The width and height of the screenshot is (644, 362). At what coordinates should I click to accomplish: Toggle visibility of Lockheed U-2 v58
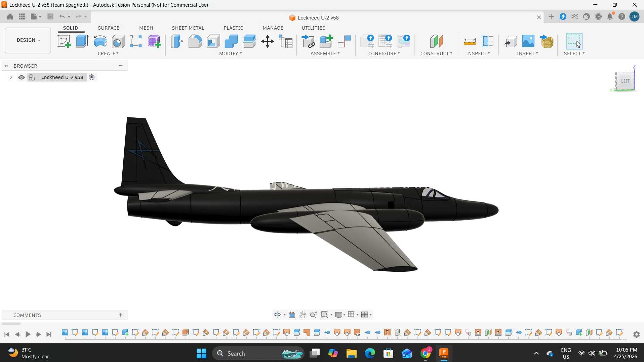pyautogui.click(x=22, y=77)
